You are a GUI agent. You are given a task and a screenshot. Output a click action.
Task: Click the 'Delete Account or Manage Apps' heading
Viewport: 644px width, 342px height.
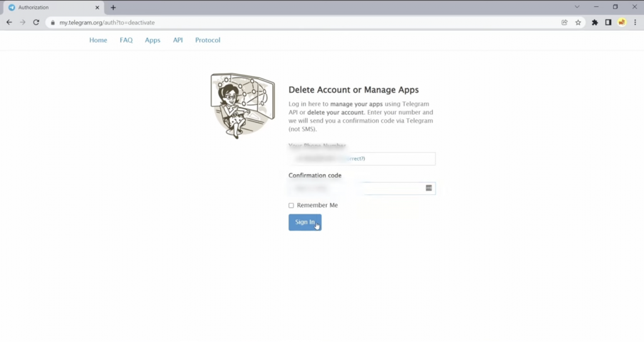[353, 90]
